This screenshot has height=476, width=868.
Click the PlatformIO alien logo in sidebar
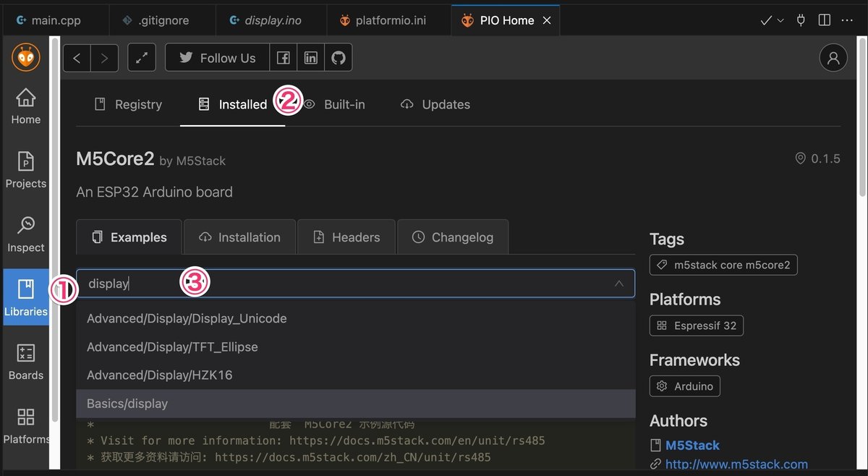pos(26,57)
